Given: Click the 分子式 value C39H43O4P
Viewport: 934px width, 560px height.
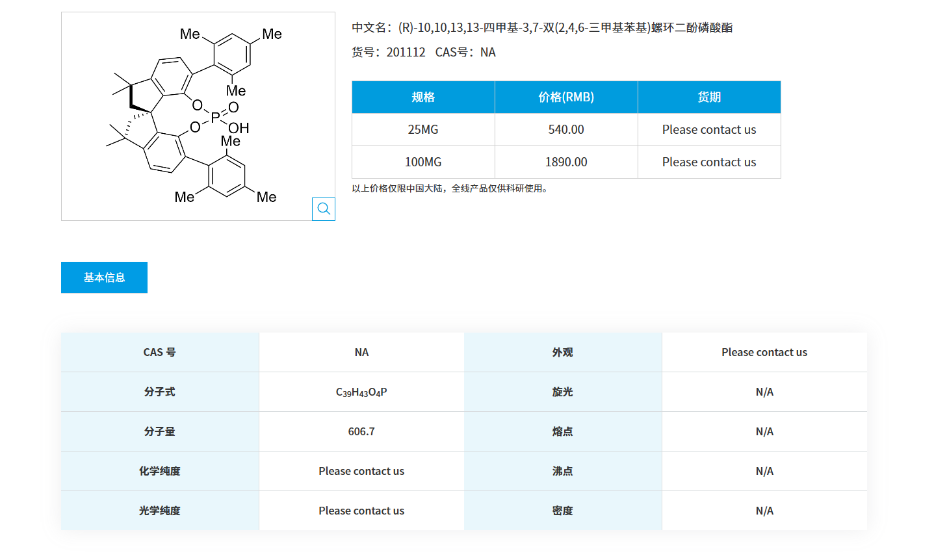Looking at the screenshot, I should coord(361,391).
